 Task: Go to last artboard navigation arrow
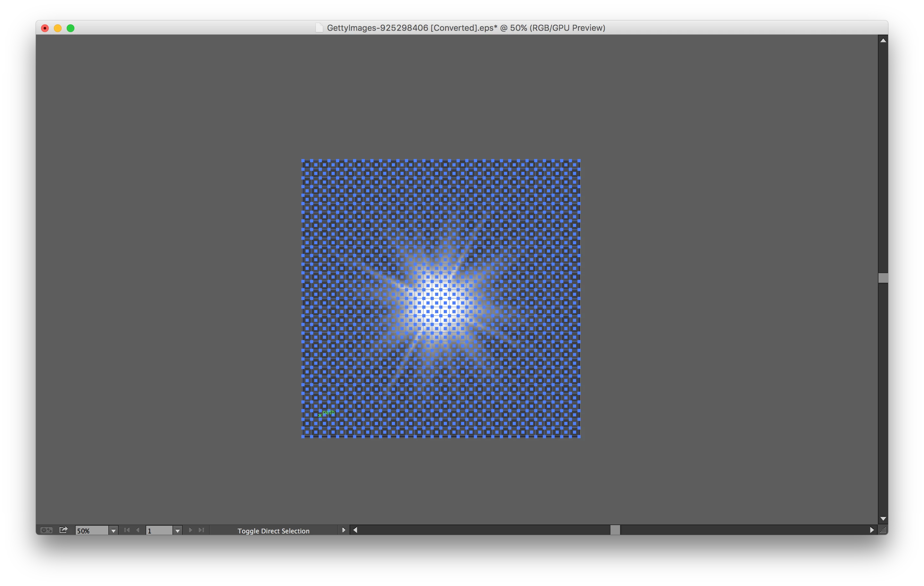(x=201, y=530)
